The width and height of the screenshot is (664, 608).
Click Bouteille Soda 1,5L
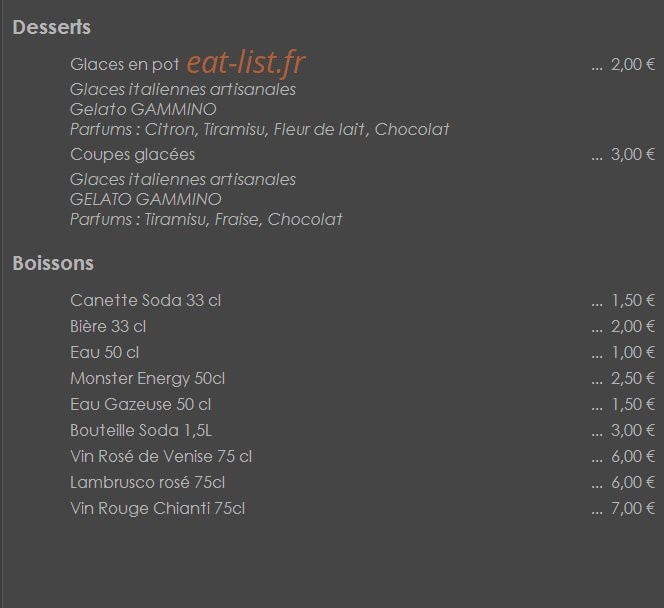pos(141,431)
